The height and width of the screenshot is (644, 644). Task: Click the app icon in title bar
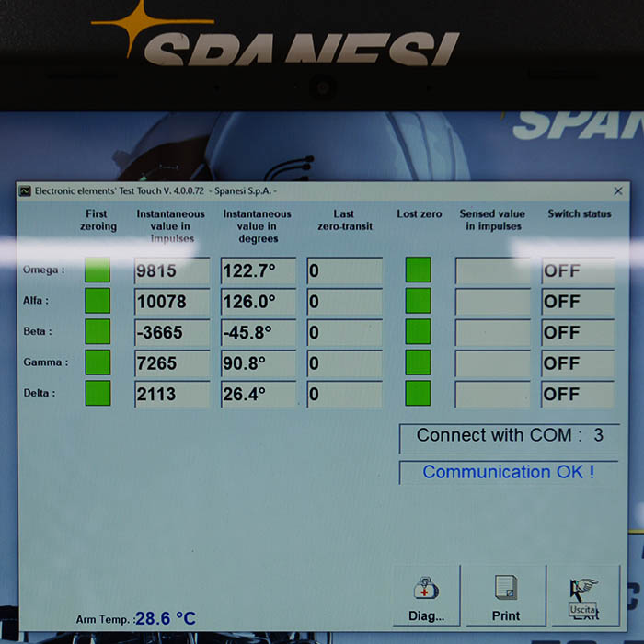coord(26,190)
